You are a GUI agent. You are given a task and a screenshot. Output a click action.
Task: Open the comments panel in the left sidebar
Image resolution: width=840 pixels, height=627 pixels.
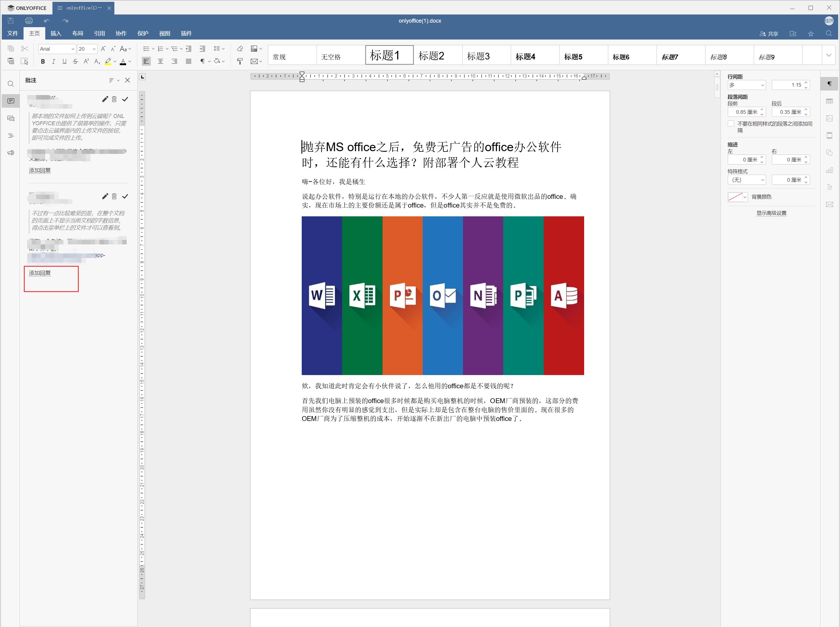(x=10, y=100)
